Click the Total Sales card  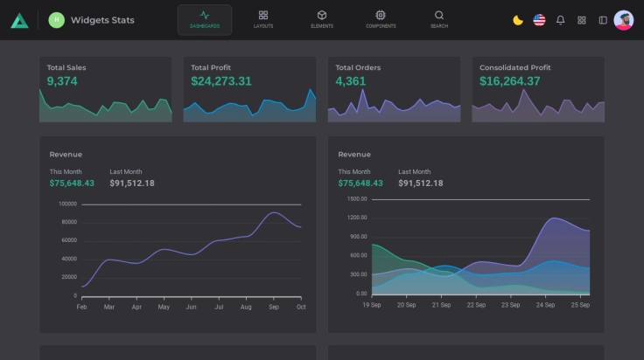coord(105,89)
